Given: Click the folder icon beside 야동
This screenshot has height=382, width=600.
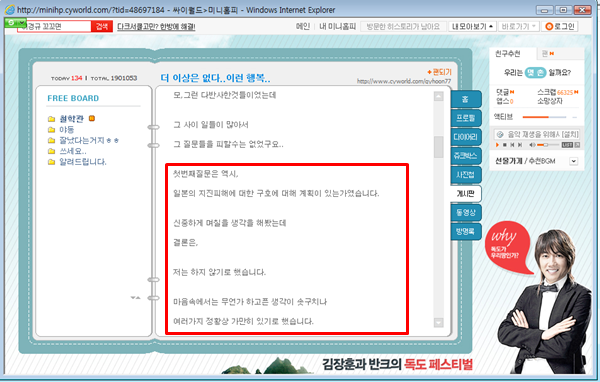Looking at the screenshot, I should [51, 130].
